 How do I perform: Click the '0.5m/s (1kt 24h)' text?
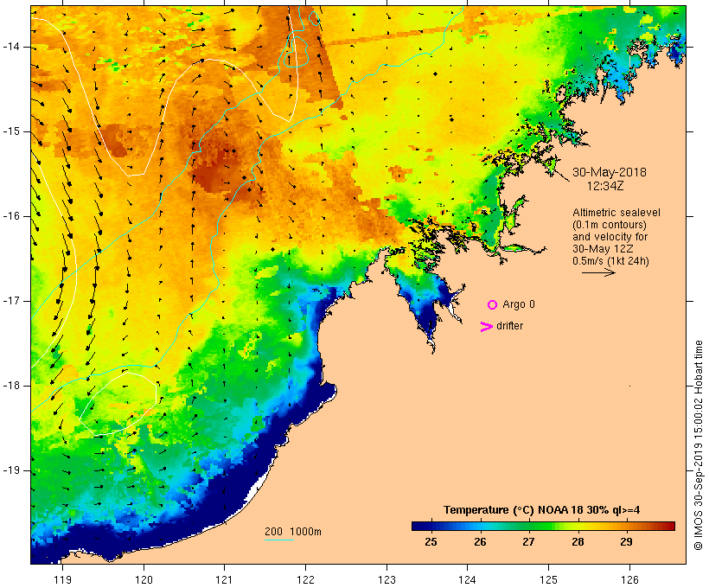pyautogui.click(x=610, y=261)
